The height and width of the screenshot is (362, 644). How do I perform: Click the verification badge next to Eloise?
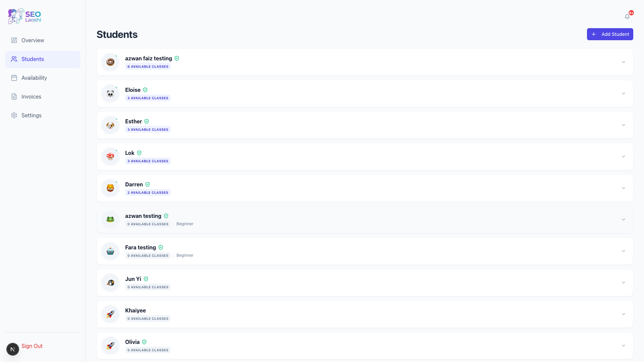tap(145, 90)
